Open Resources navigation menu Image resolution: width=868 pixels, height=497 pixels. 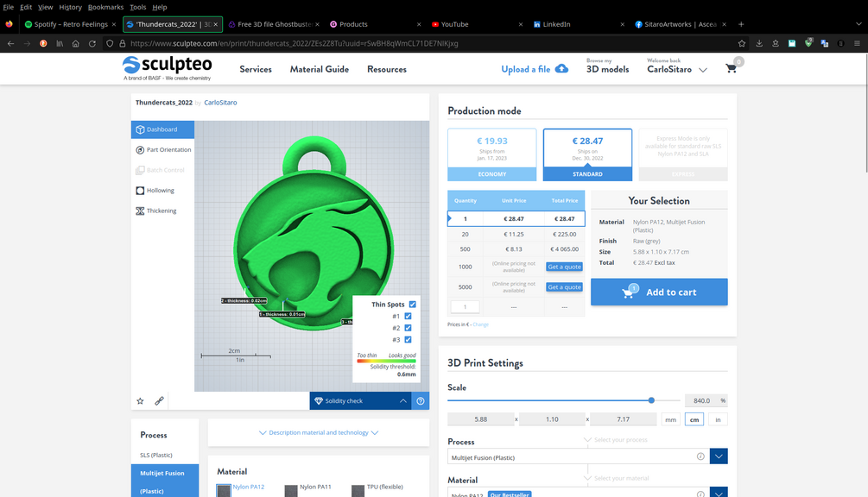click(x=387, y=69)
